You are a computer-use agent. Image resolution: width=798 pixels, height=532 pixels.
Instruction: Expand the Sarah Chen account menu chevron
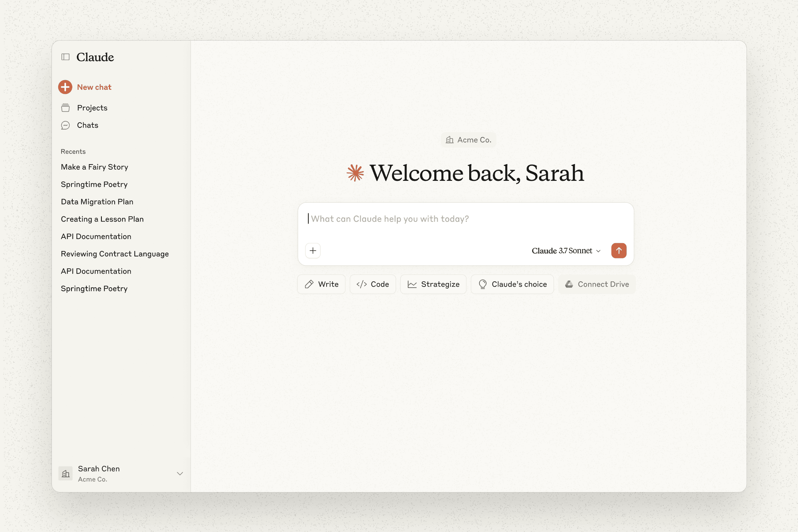[x=180, y=473]
